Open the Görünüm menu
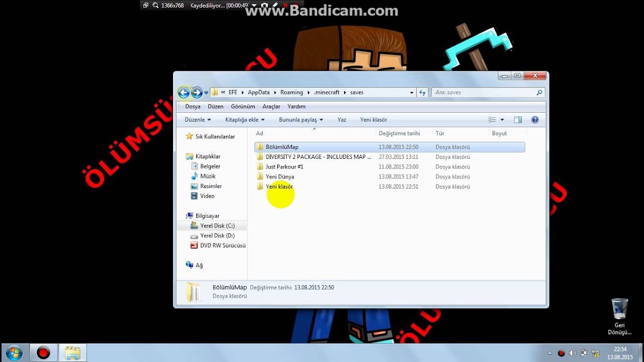Screen dimensions: 644x362 point(243,107)
